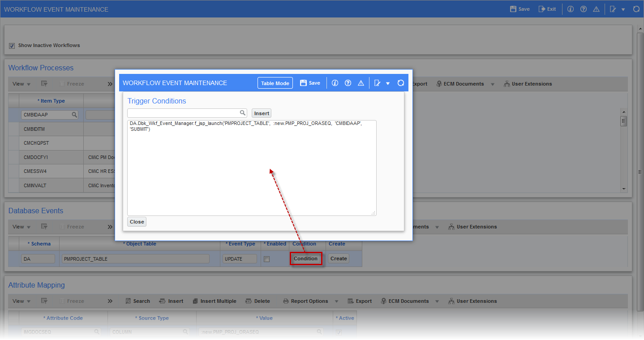Refresh using the circular arrow icon in dialog

pos(400,82)
